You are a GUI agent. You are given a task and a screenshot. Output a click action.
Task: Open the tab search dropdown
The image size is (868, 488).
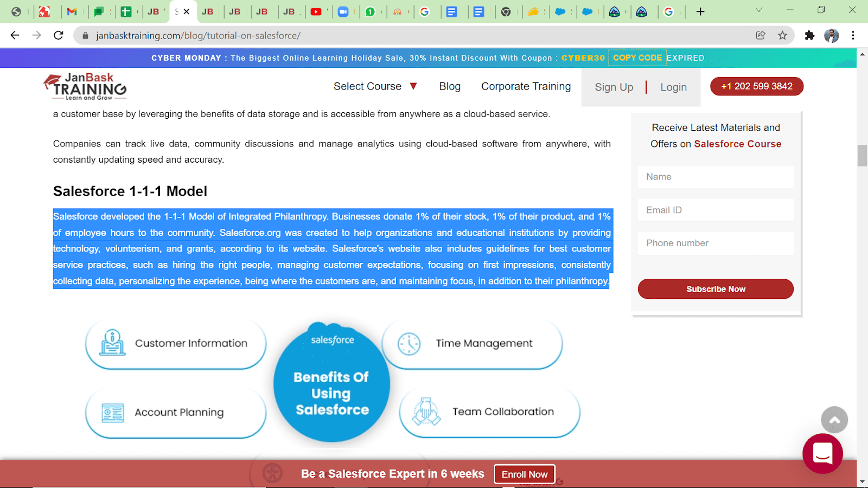(759, 10)
